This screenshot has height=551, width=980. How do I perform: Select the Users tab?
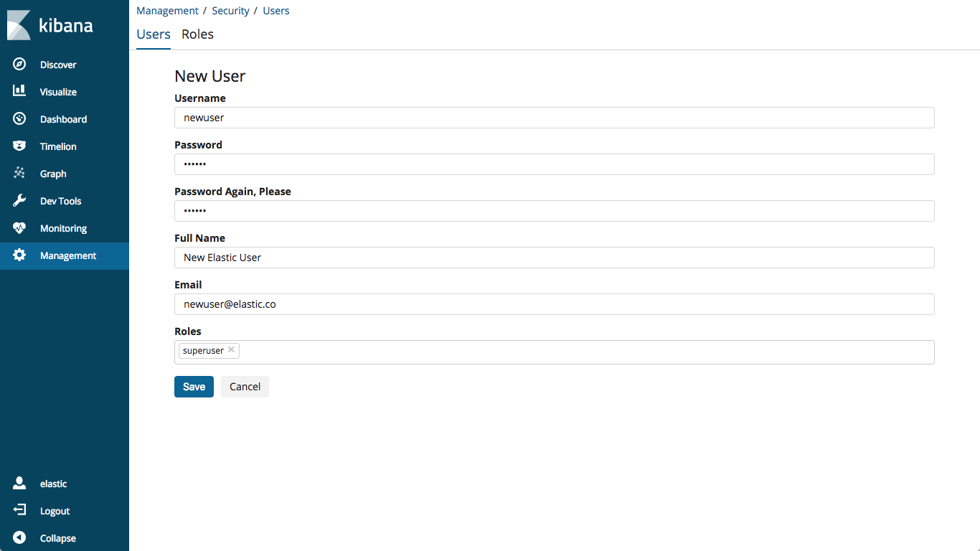pyautogui.click(x=154, y=34)
